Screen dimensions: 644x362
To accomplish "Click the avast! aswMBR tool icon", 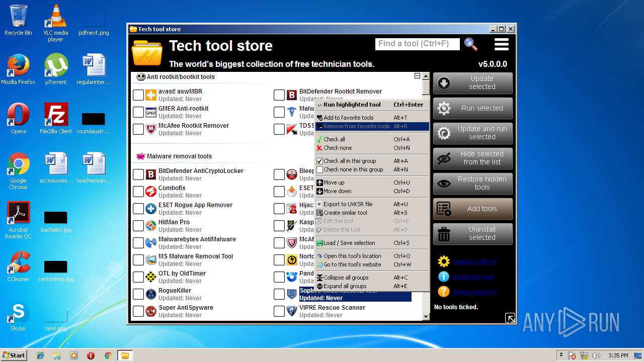I will point(151,95).
